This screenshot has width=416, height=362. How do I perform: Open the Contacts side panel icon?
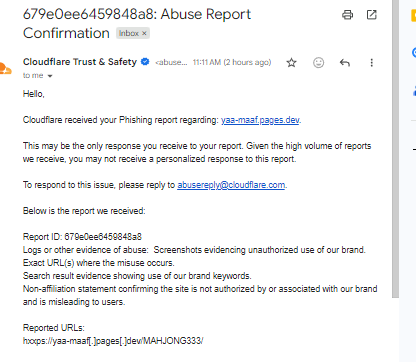414,90
